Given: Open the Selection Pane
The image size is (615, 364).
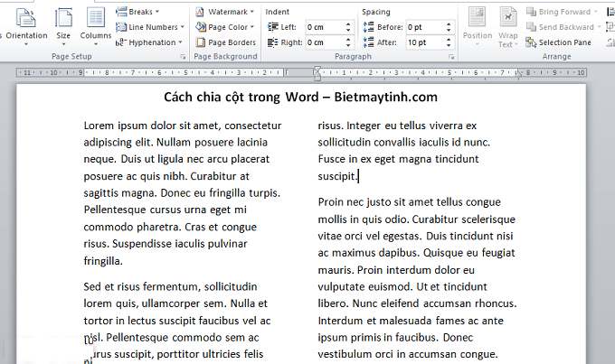Looking at the screenshot, I should (559, 42).
